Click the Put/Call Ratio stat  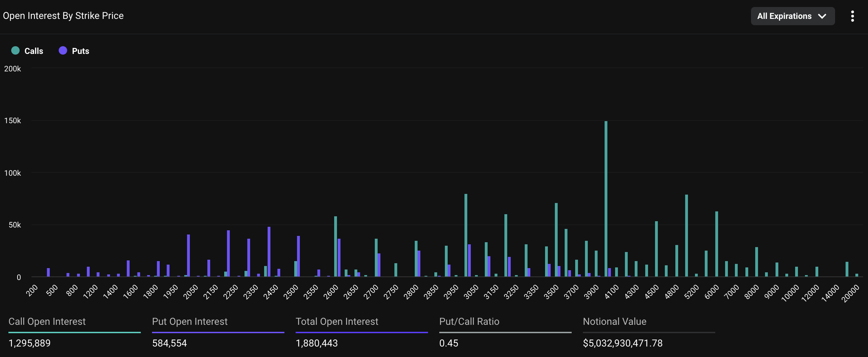pos(469,322)
